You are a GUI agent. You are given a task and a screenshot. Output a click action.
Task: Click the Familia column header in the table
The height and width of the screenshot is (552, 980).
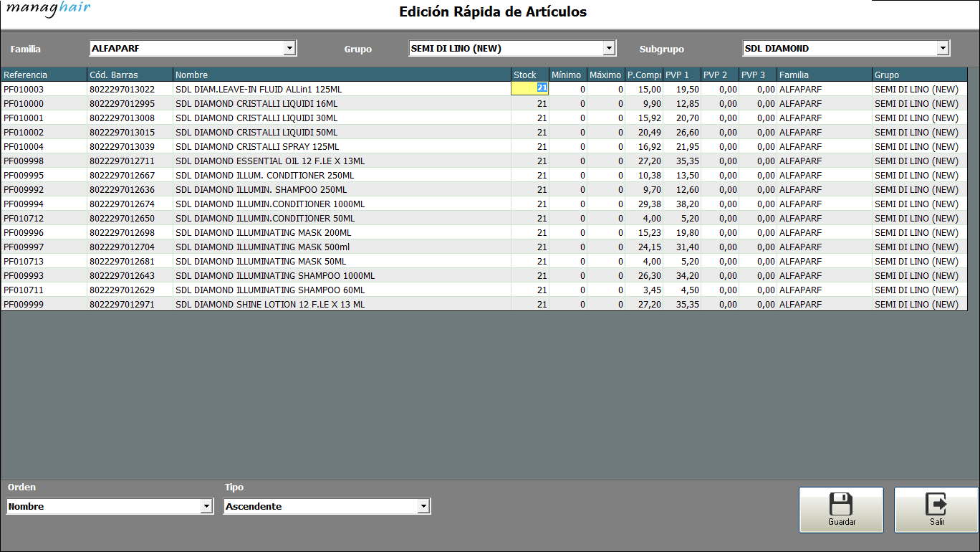(x=824, y=75)
